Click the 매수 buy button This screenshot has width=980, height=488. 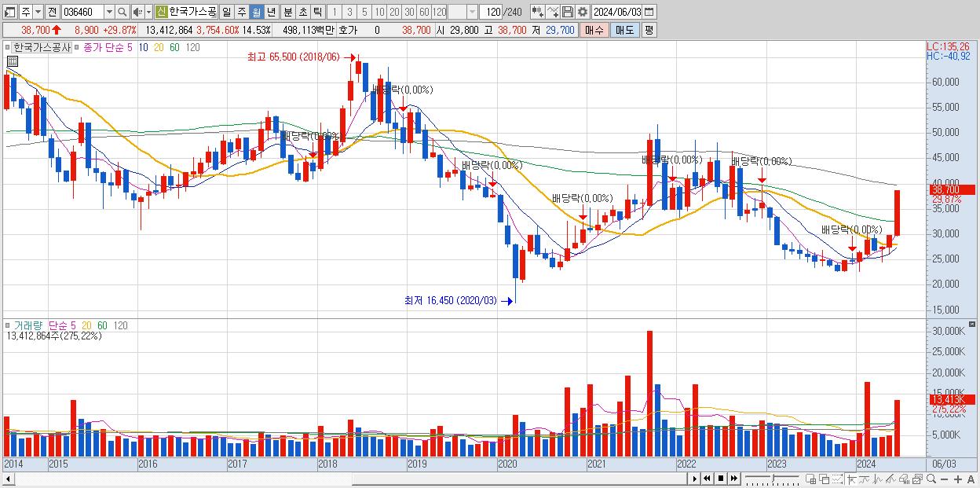coord(594,30)
